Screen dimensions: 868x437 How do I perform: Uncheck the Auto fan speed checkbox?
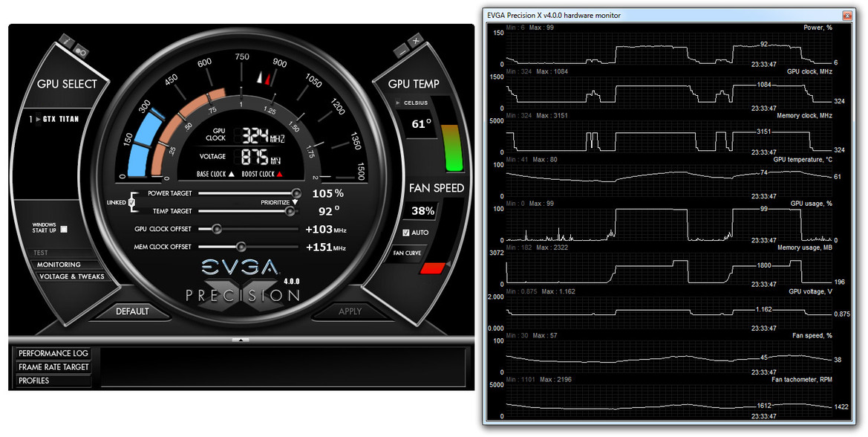point(405,233)
